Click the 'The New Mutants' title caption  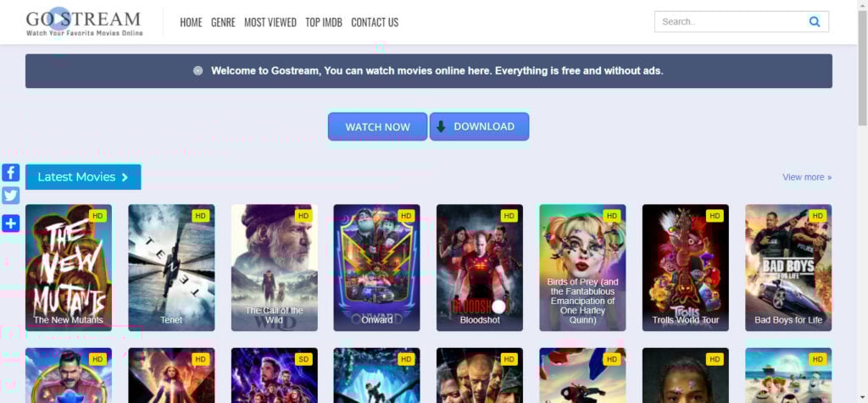click(69, 320)
